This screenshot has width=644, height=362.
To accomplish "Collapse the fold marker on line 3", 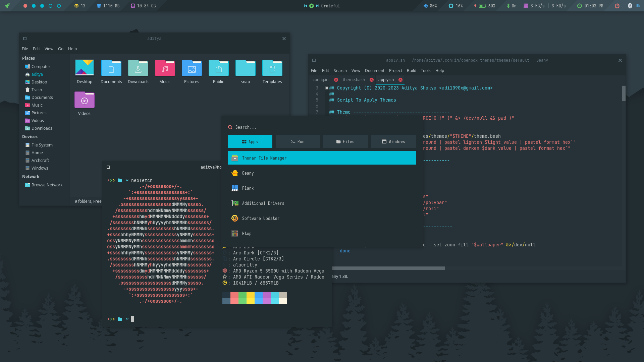I will click(327, 88).
